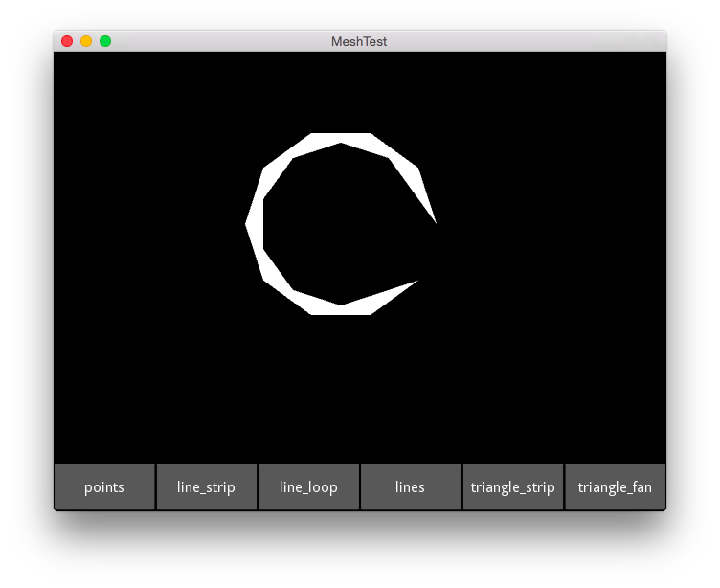Screen dimensions: 720x588
Task: Click the points button
Action: [x=104, y=486]
